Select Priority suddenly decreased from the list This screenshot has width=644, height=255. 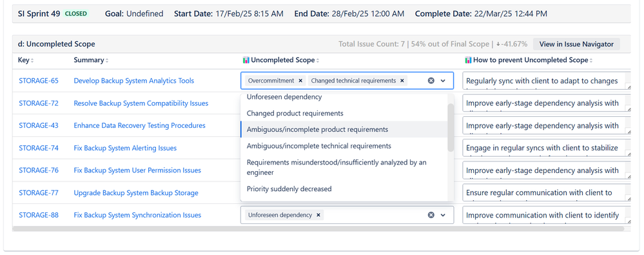point(344,189)
